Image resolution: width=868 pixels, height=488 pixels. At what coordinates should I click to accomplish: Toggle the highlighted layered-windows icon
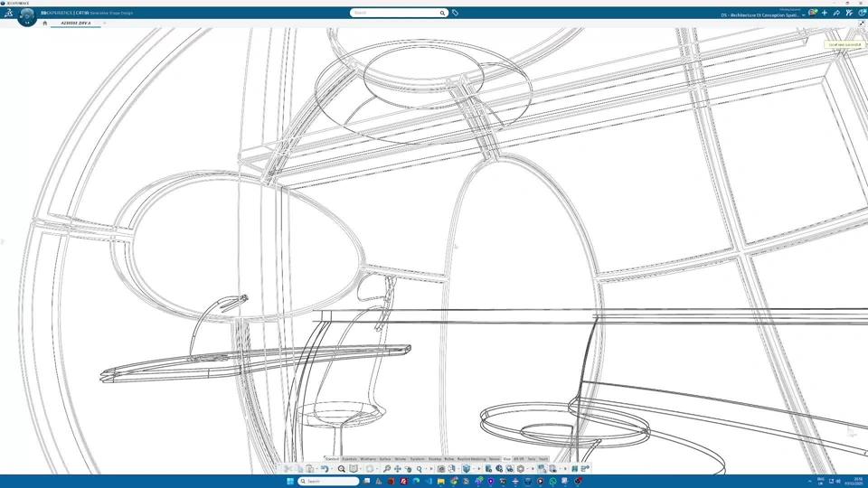542,469
